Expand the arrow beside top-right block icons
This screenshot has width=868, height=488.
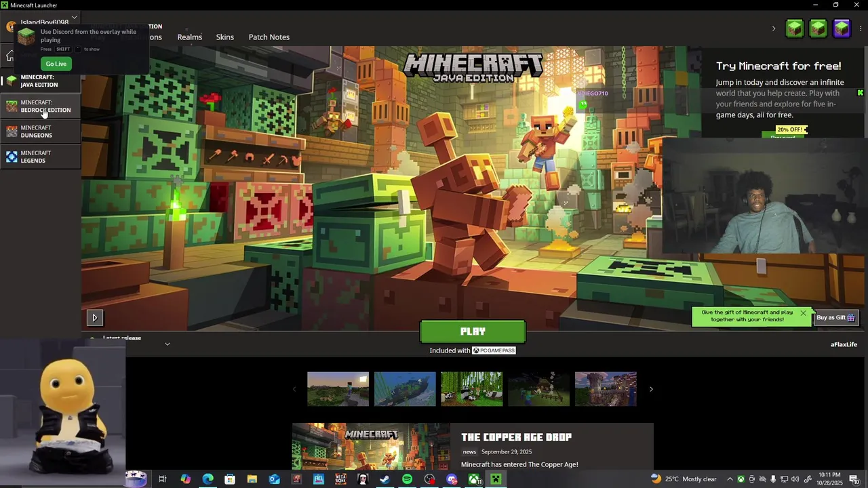click(774, 28)
